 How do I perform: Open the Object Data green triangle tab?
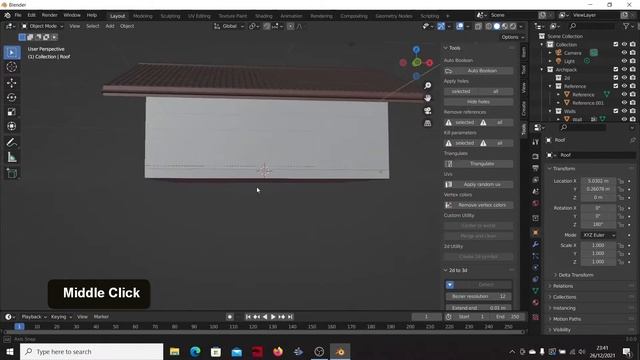click(536, 291)
